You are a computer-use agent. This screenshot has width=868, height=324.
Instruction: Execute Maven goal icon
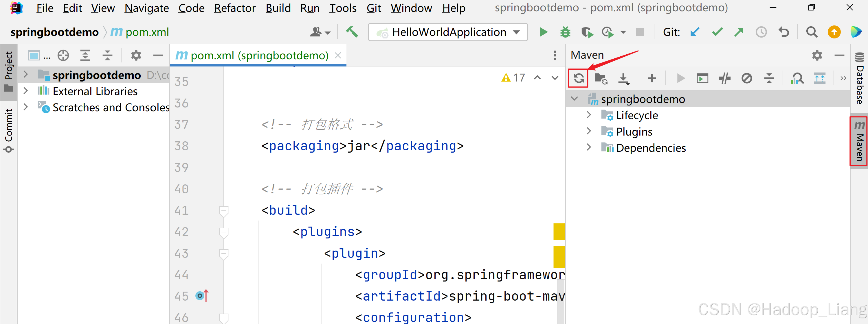click(702, 78)
